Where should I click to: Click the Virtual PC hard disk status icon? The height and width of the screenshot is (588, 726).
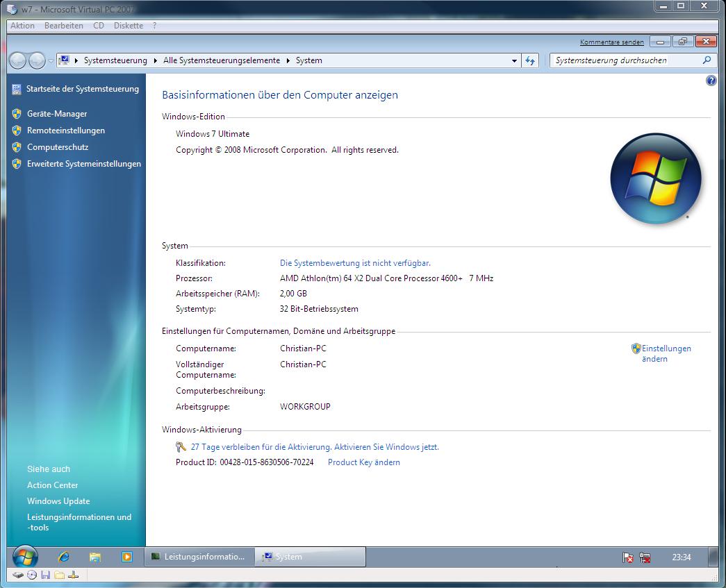click(x=17, y=575)
